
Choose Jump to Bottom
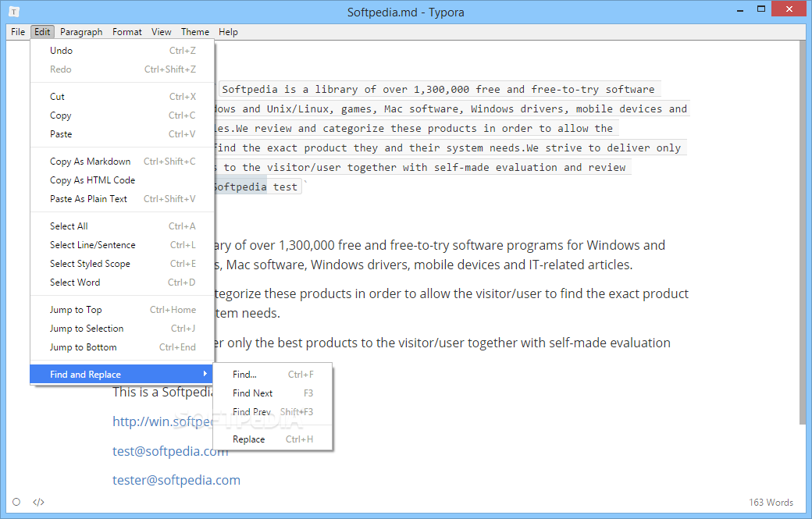coord(123,347)
